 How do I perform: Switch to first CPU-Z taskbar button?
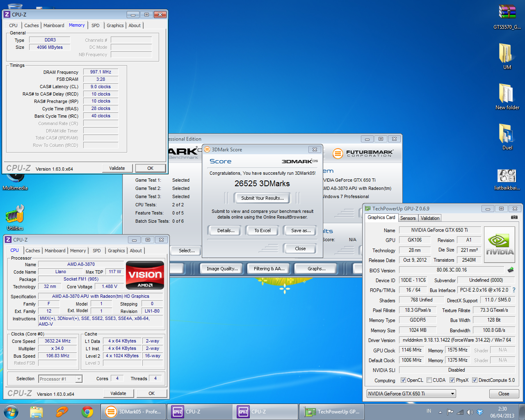pos(199,412)
